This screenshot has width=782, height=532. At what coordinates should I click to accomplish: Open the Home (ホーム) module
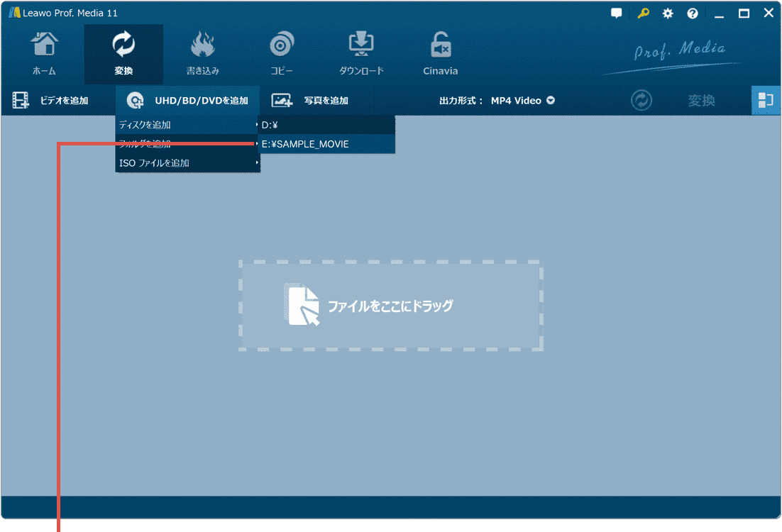[44, 53]
